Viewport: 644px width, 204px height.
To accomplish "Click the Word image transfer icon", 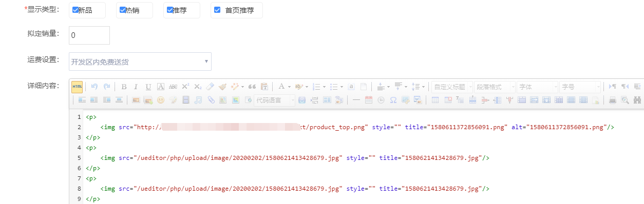I will (418, 100).
